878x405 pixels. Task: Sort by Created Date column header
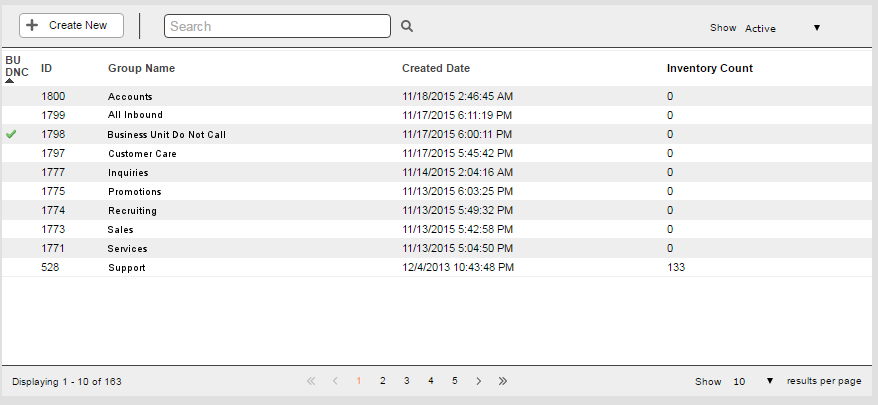[436, 68]
